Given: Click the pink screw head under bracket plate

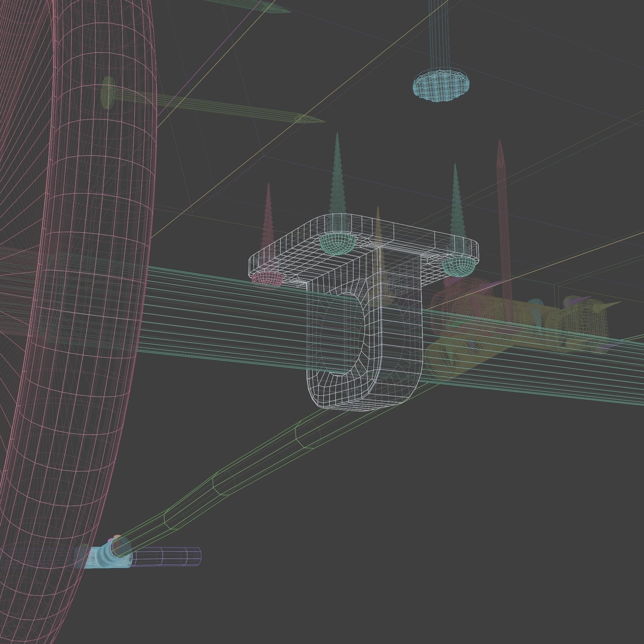Looking at the screenshot, I should point(267,279).
